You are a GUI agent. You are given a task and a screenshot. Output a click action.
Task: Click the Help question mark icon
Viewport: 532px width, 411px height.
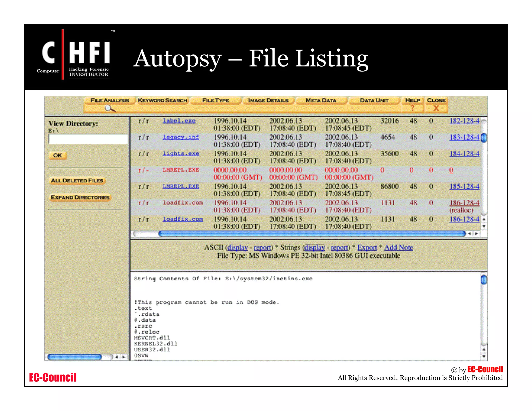click(x=412, y=108)
